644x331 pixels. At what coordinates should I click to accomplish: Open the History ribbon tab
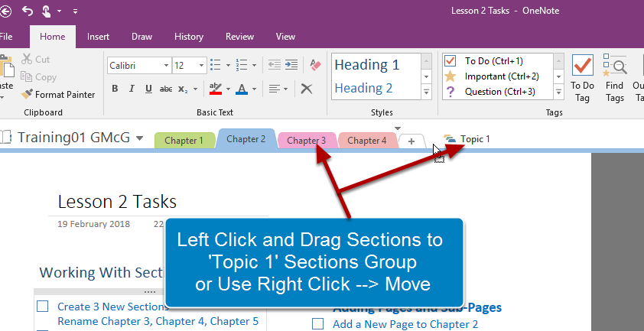coord(188,37)
